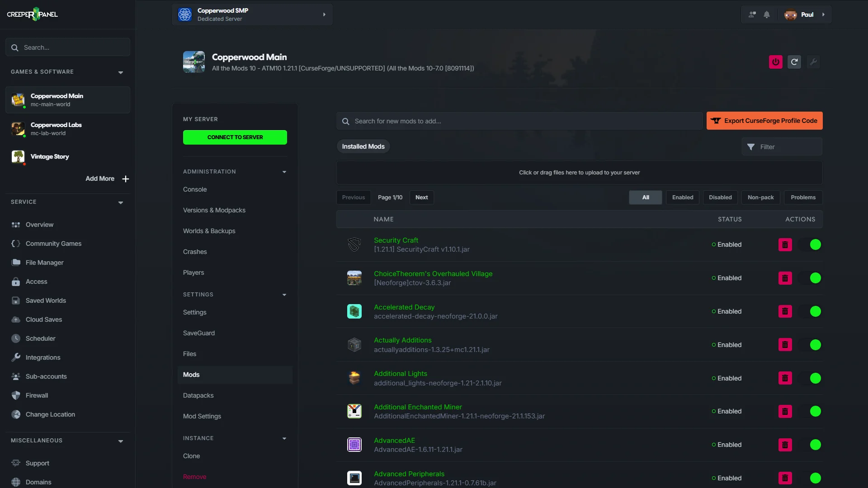Collapse the Service section
The width and height of the screenshot is (868, 488).
(121, 202)
